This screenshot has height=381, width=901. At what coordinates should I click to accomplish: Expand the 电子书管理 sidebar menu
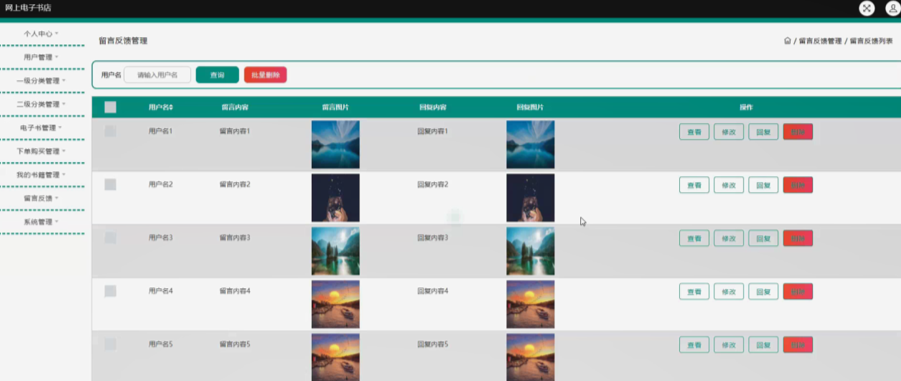coord(41,128)
